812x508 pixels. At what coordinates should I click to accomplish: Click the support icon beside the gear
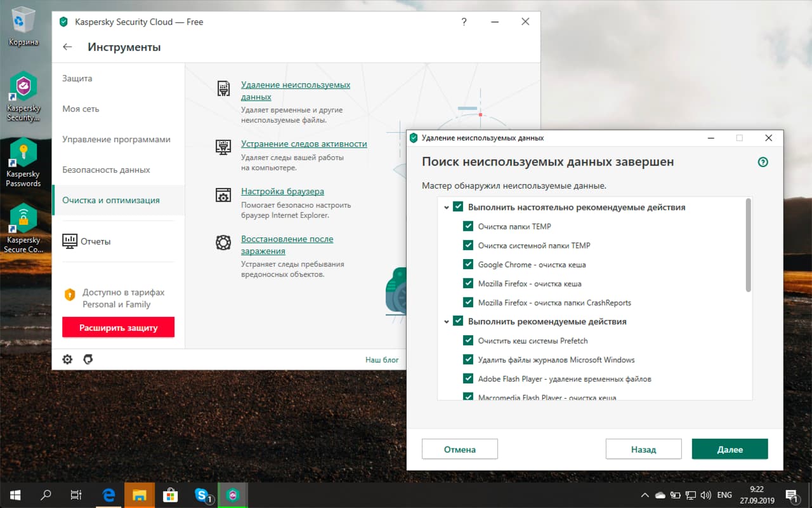88,359
